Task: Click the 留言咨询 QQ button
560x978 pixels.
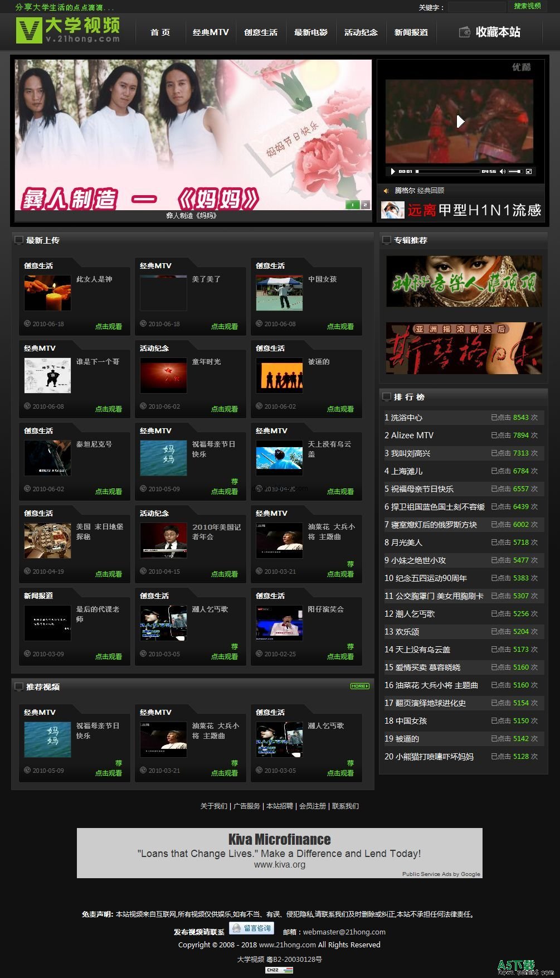Action: pos(251,928)
